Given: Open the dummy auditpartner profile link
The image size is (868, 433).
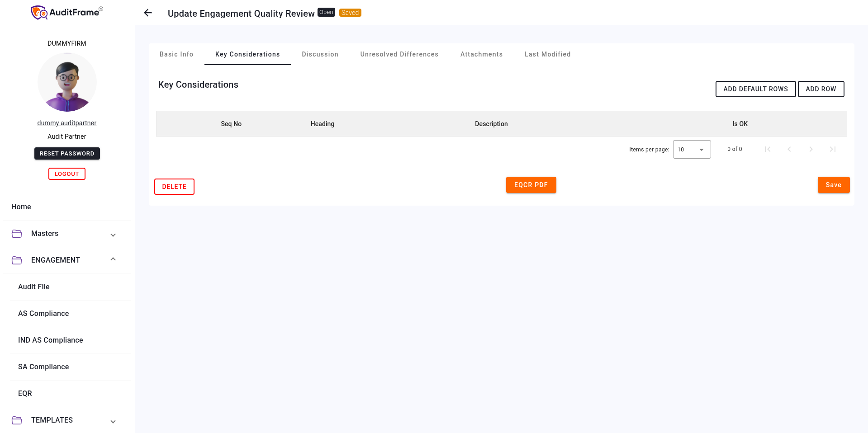Looking at the screenshot, I should (67, 123).
